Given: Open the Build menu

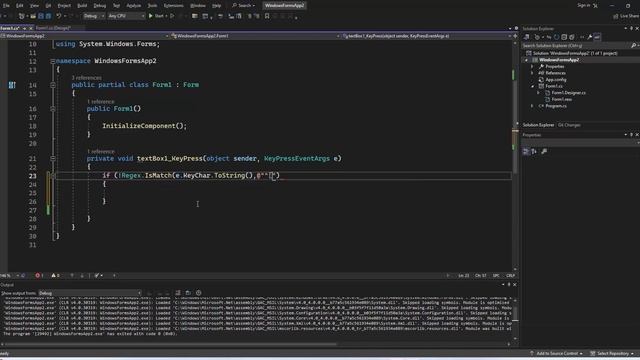Looking at the screenshot, I should coord(82,6).
